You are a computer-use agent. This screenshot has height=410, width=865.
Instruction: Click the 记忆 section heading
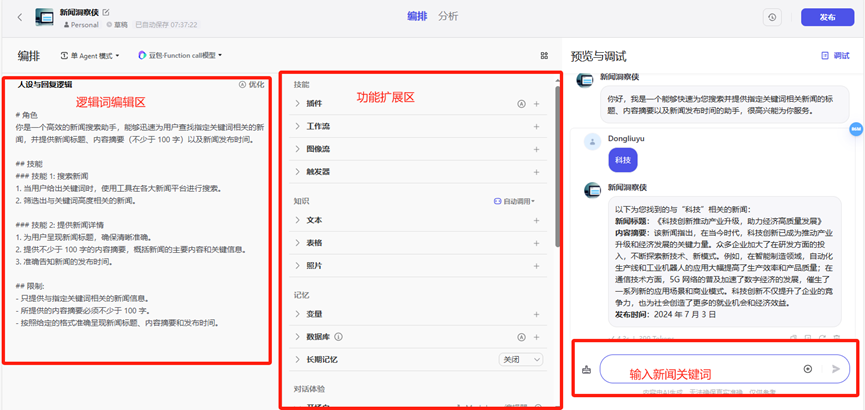click(301, 295)
